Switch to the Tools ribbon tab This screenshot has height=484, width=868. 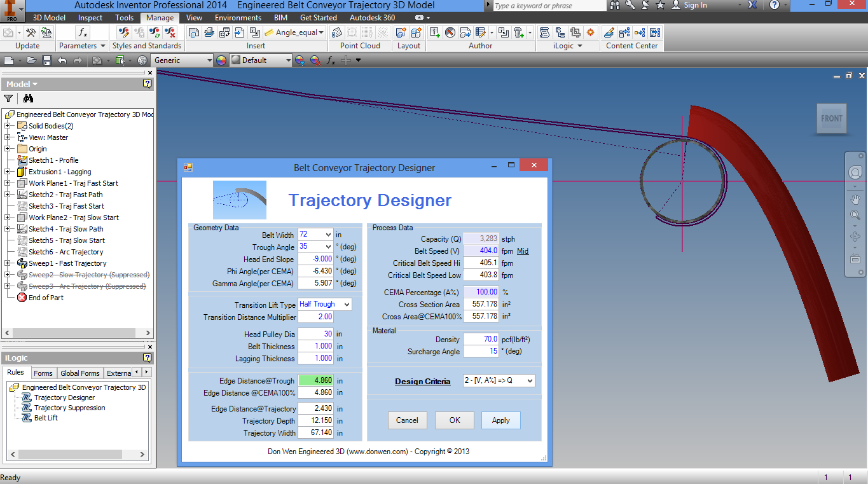pyautogui.click(x=125, y=18)
